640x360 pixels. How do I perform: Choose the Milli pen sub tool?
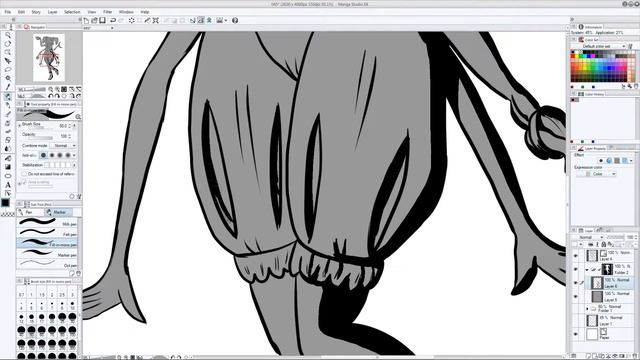click(x=47, y=222)
